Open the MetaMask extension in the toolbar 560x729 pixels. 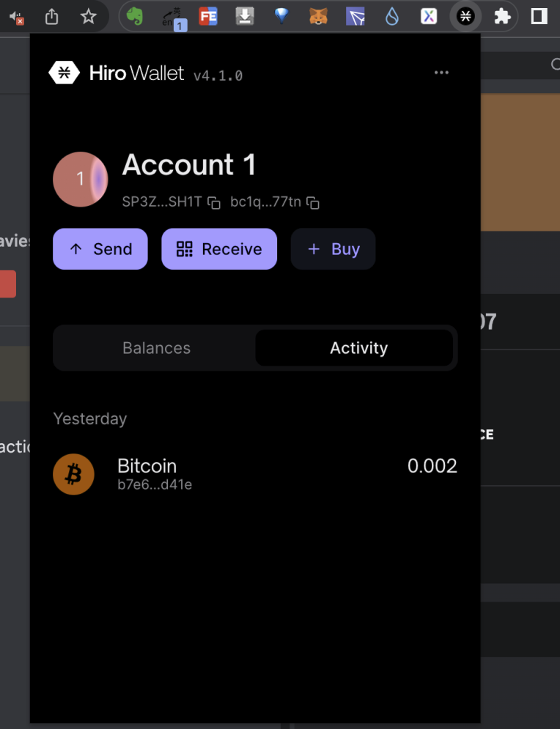click(x=318, y=16)
